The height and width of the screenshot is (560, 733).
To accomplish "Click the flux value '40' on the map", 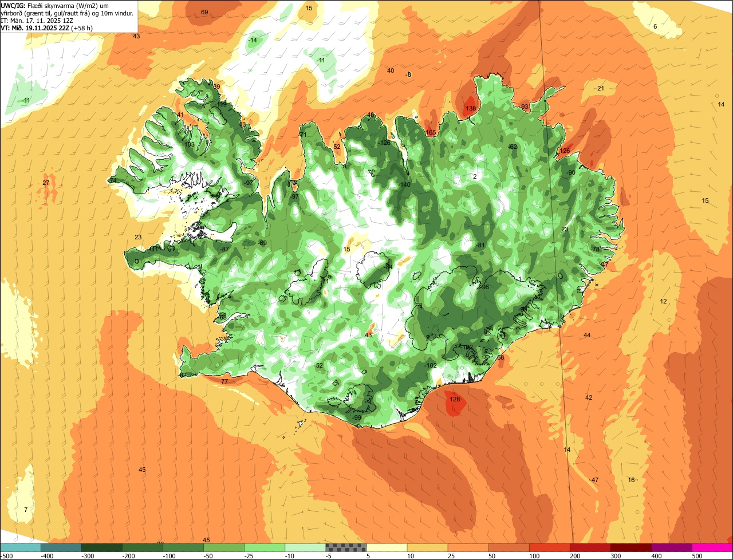I will click(x=391, y=71).
